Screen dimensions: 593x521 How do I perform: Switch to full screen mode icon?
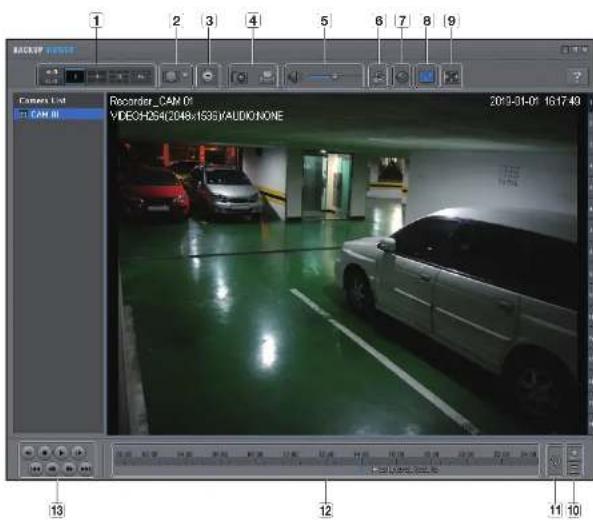[x=452, y=77]
